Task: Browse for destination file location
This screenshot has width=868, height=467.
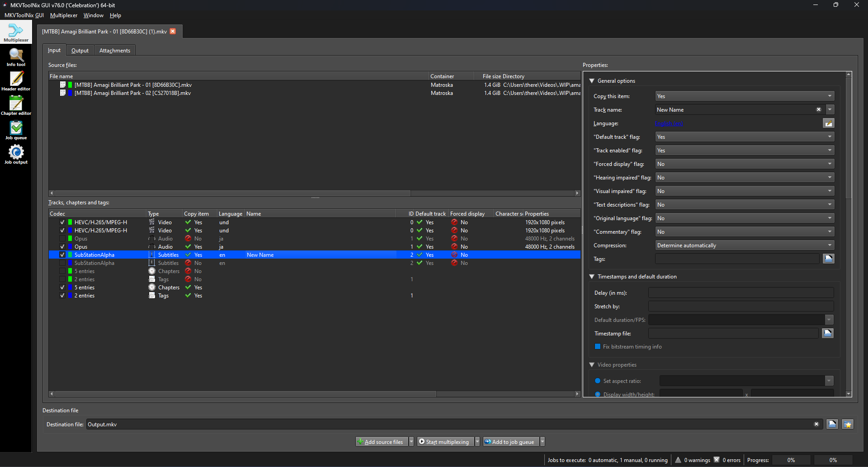Action: [x=832, y=424]
